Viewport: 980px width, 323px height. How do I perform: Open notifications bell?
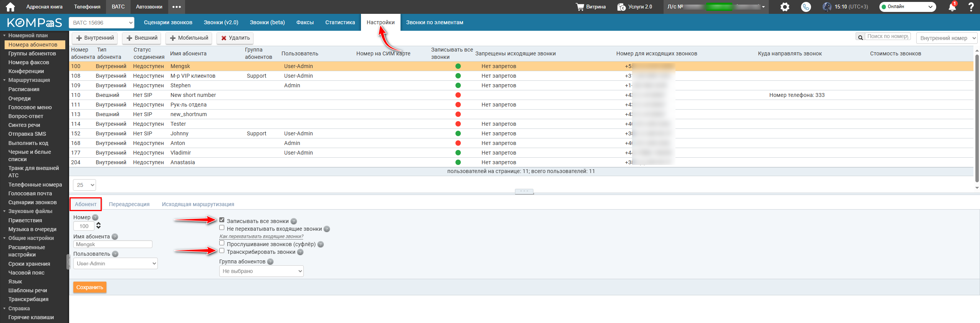pyautogui.click(x=952, y=7)
